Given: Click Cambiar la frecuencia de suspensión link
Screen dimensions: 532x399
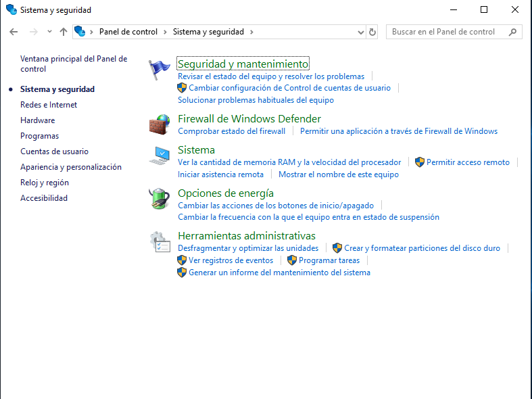Looking at the screenshot, I should click(x=308, y=217).
